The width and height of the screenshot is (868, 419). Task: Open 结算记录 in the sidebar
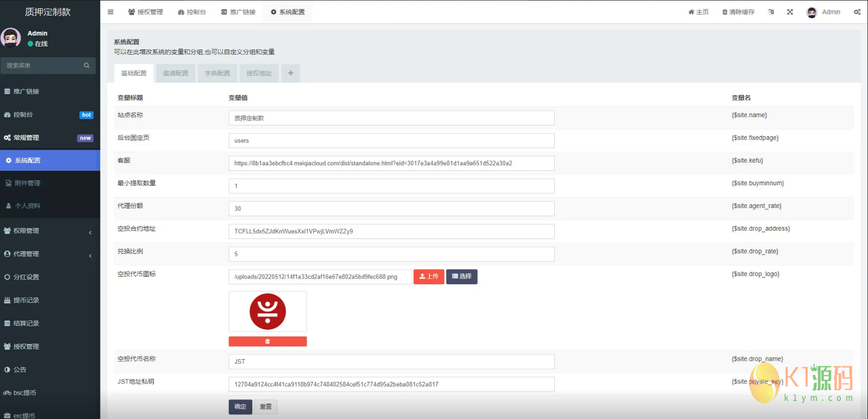point(50,324)
